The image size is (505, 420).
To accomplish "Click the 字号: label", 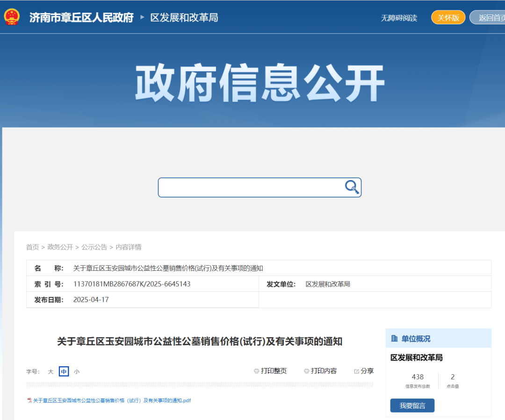I will tap(33, 372).
